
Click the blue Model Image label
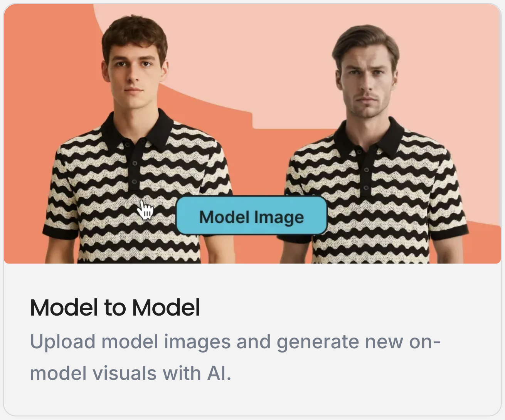click(x=251, y=216)
